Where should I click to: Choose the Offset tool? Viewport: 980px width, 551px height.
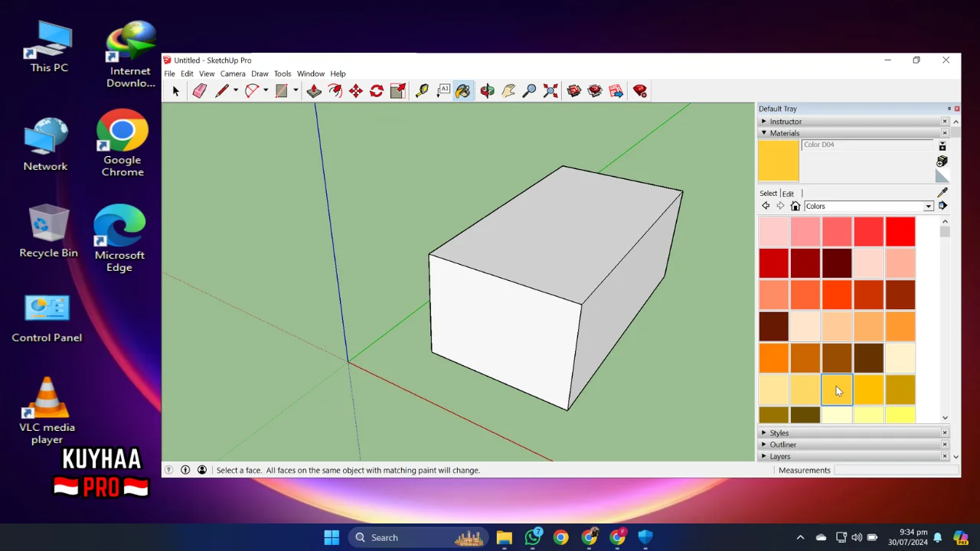[335, 91]
